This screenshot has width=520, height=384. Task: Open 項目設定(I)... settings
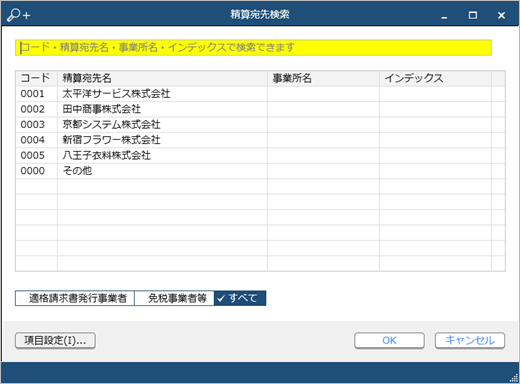point(55,340)
